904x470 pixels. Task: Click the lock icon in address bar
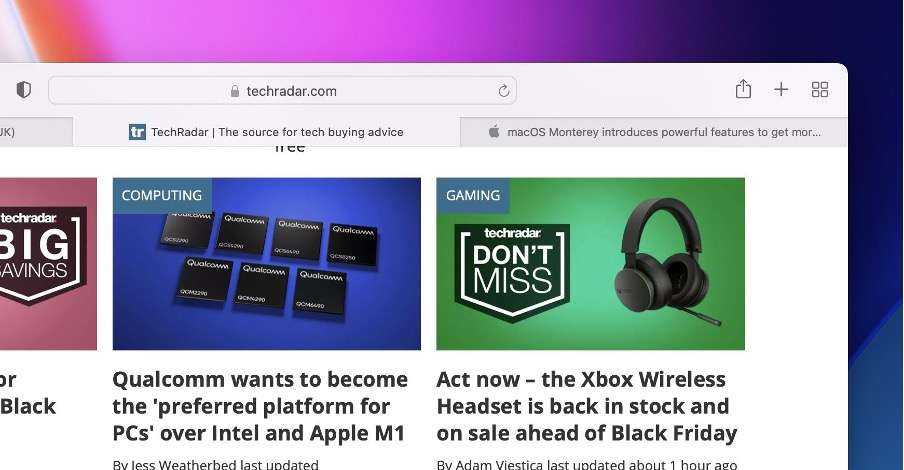(x=235, y=91)
